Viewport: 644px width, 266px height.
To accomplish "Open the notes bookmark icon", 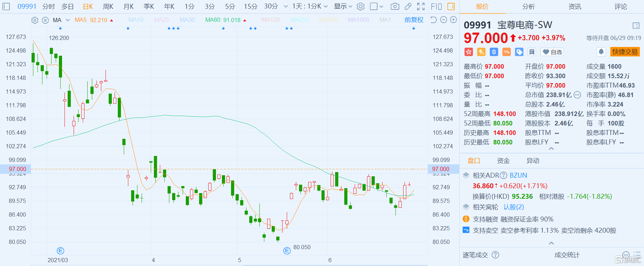I will pos(532,52).
